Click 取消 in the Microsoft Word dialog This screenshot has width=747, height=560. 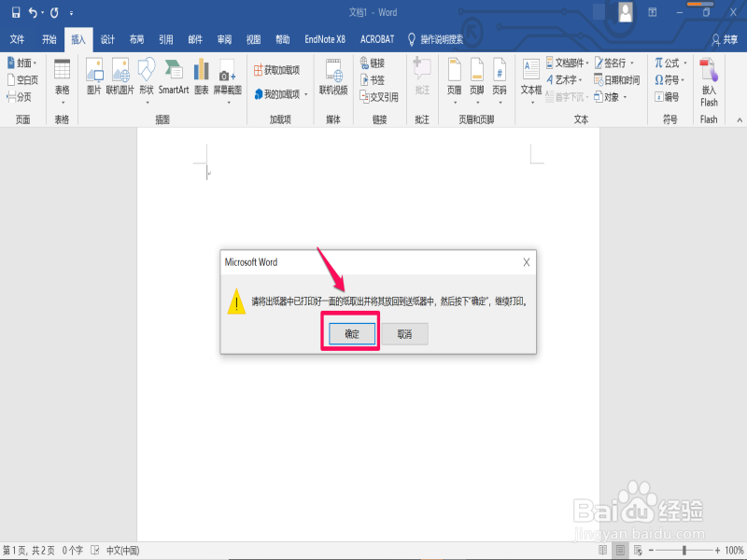point(404,334)
